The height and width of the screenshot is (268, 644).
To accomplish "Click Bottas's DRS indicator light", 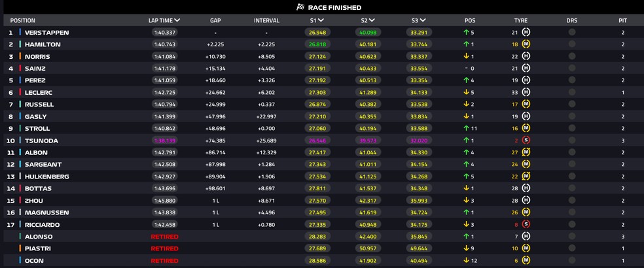I will [x=572, y=188].
